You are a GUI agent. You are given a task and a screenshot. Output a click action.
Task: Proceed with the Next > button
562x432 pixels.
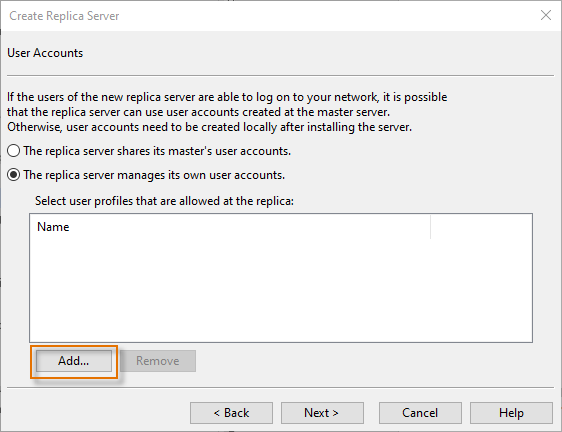[322, 413]
